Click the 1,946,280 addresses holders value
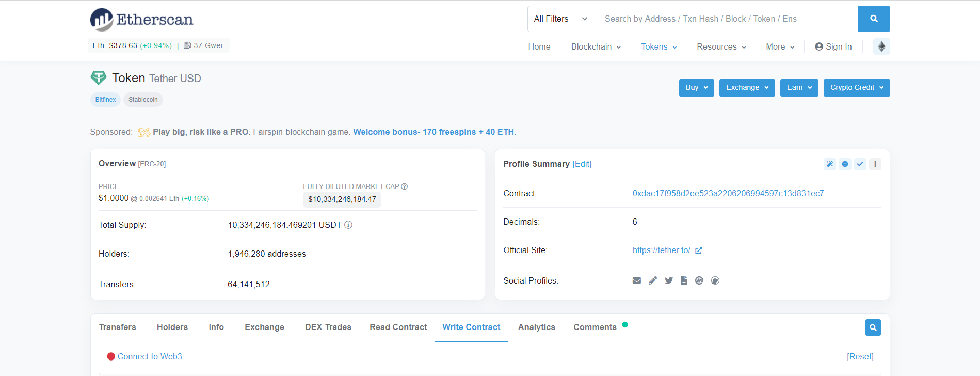 pos(267,254)
